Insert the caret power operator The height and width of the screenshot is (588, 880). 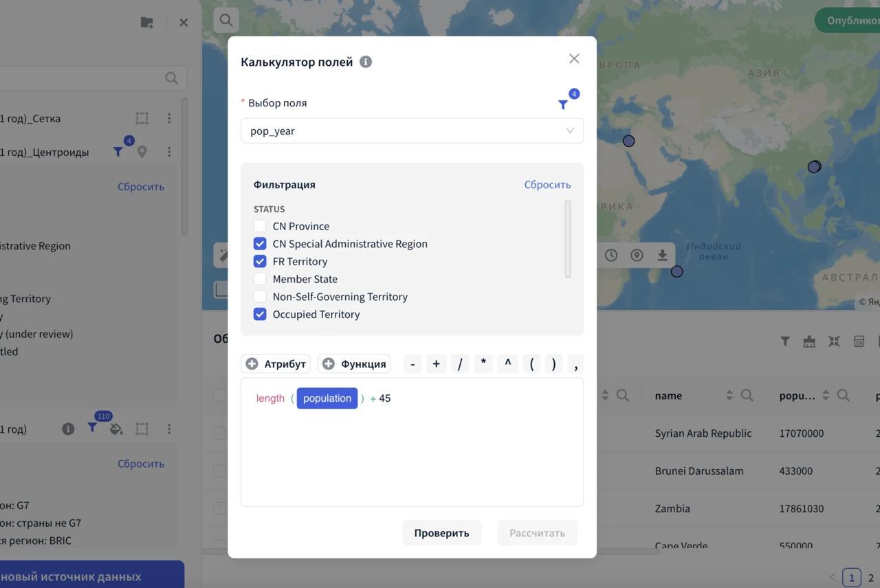(507, 363)
